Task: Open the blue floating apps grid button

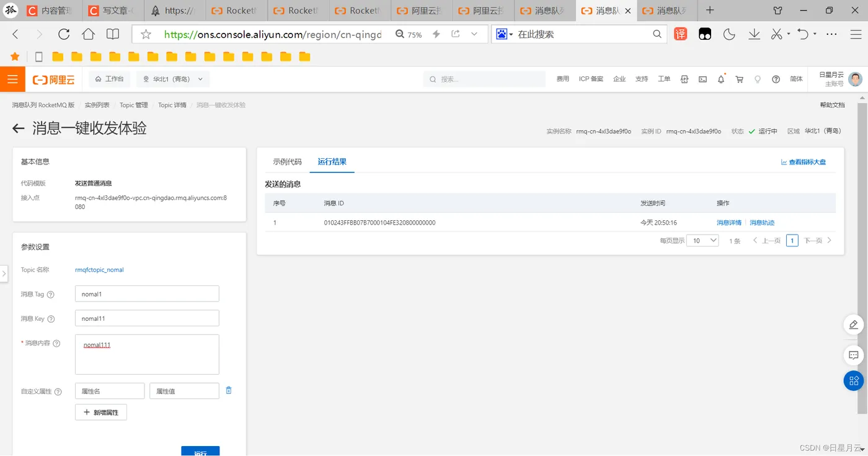Action: point(854,380)
